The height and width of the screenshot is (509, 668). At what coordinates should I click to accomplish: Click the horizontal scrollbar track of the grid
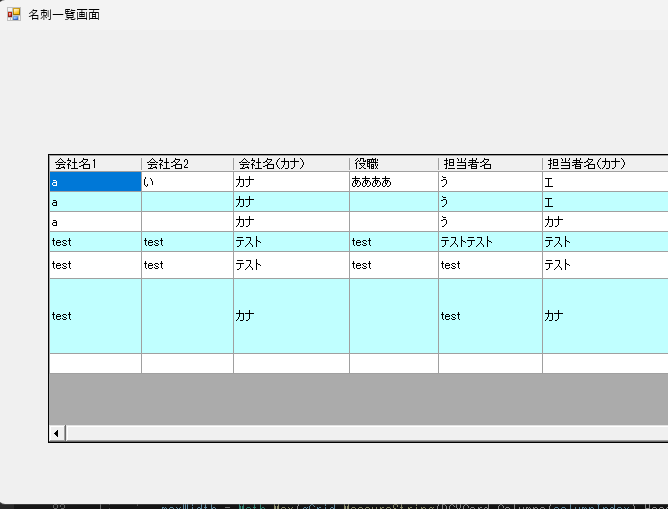pos(367,434)
